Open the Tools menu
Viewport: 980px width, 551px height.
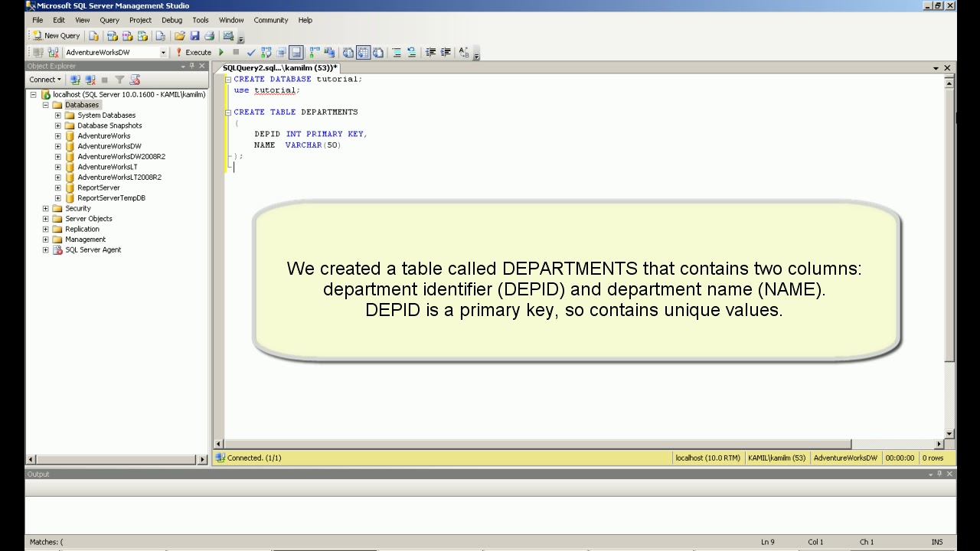201,20
